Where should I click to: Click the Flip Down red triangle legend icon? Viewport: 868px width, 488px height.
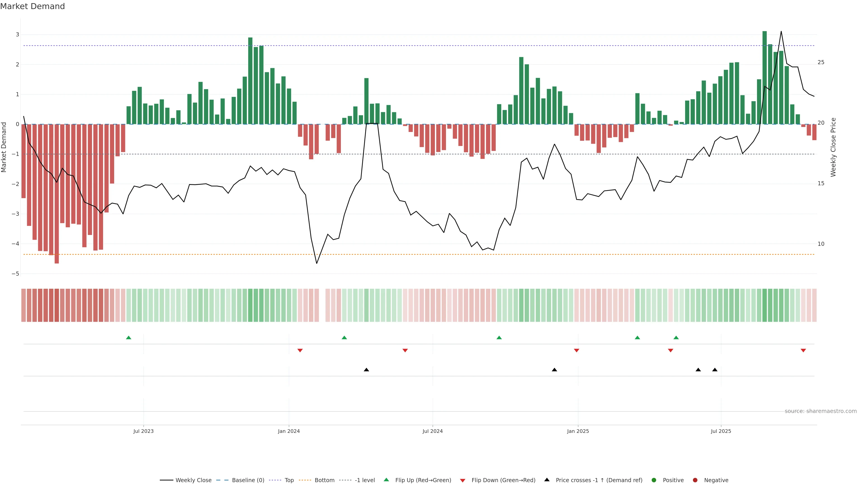click(x=462, y=480)
